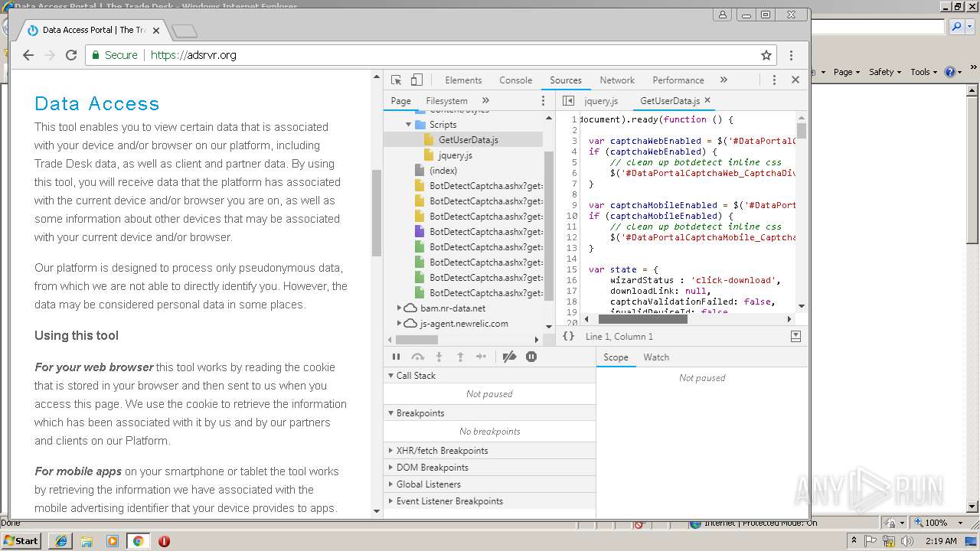This screenshot has width=980, height=551.
Task: Open the Watch pane tab
Action: (x=656, y=357)
